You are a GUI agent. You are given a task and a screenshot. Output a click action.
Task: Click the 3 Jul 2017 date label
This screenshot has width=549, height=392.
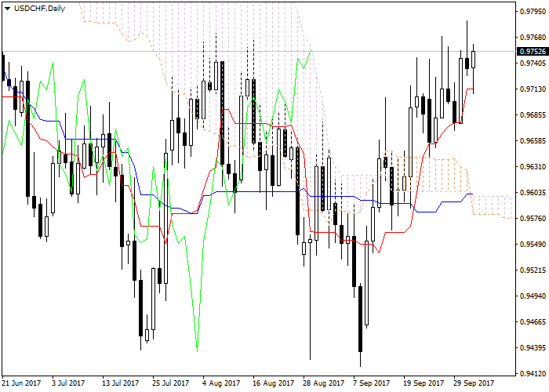tap(68, 383)
